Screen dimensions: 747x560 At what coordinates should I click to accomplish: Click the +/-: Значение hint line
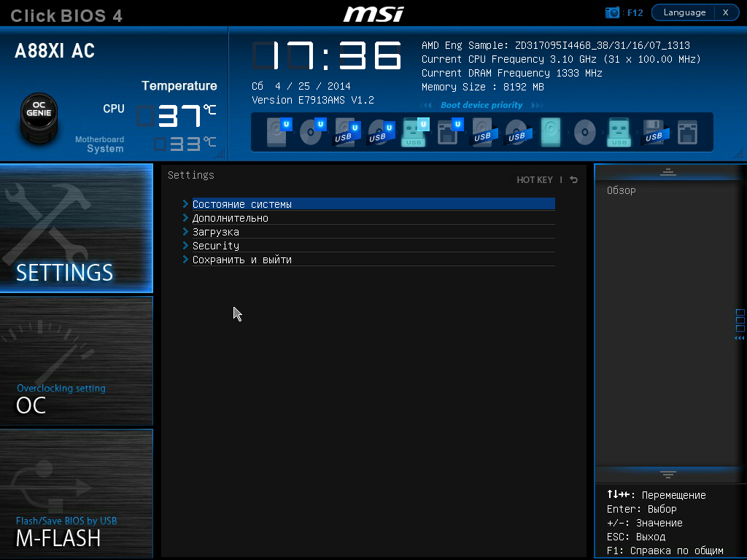(x=645, y=523)
